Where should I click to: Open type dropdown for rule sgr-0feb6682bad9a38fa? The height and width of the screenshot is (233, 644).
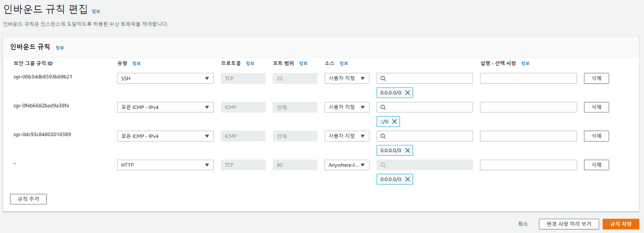pos(165,107)
